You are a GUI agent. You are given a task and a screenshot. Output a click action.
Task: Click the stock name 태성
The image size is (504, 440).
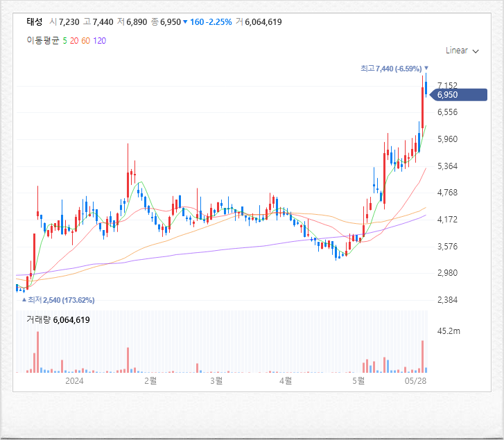(x=35, y=22)
